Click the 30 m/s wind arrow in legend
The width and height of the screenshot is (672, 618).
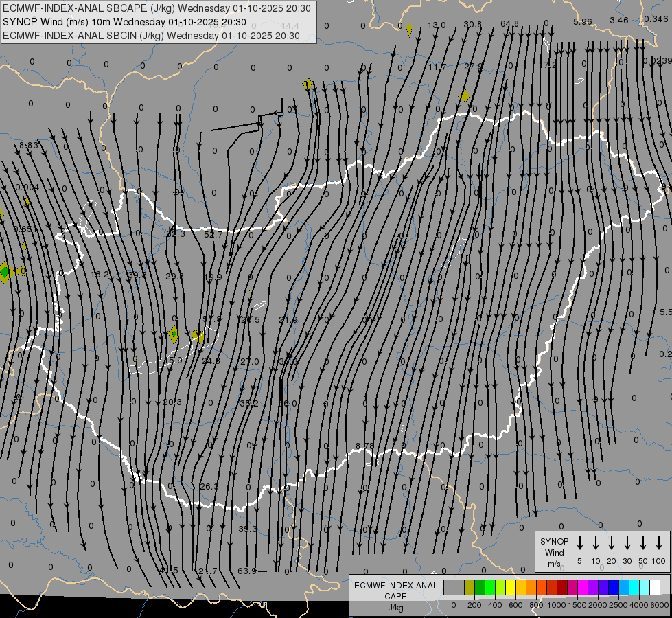click(x=627, y=542)
